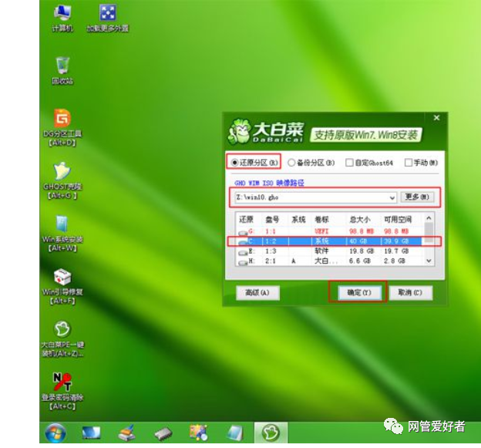
Task: Launch DG分区工具 desktop shortcut
Action: tap(62, 128)
